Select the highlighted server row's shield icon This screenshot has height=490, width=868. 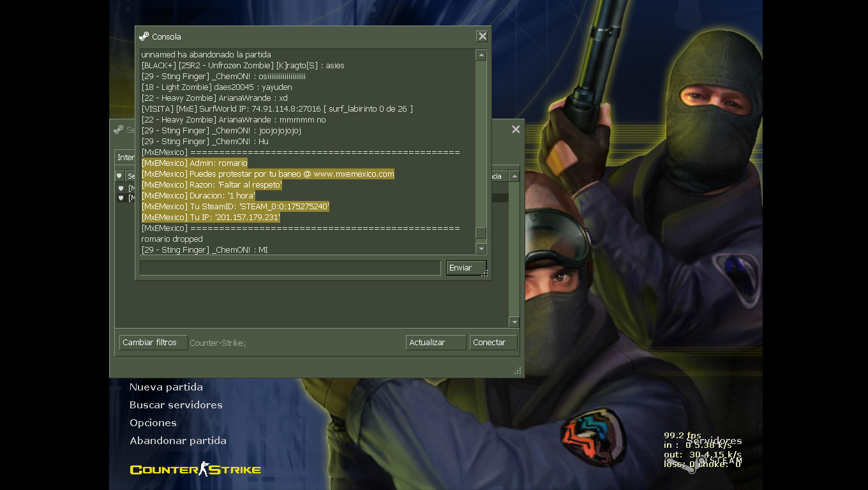pyautogui.click(x=121, y=198)
